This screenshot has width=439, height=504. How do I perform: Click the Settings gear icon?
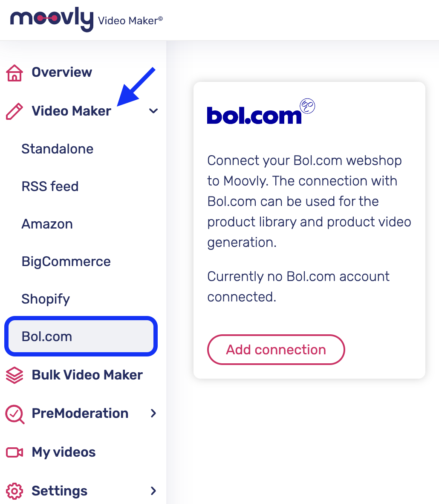14,491
